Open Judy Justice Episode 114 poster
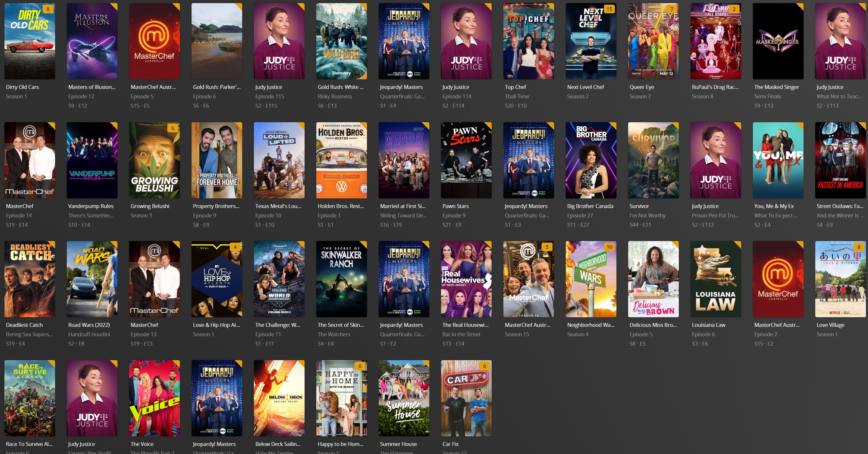The width and height of the screenshot is (868, 454). (x=466, y=41)
